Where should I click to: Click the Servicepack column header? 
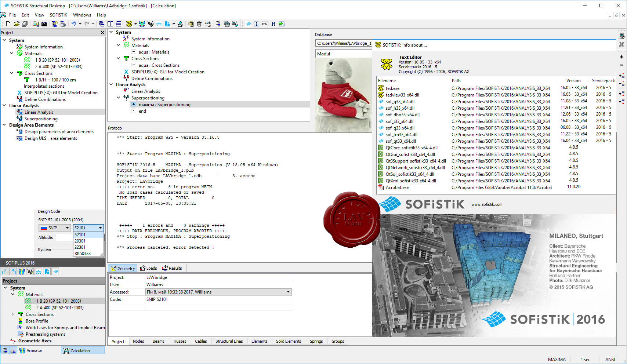point(603,81)
